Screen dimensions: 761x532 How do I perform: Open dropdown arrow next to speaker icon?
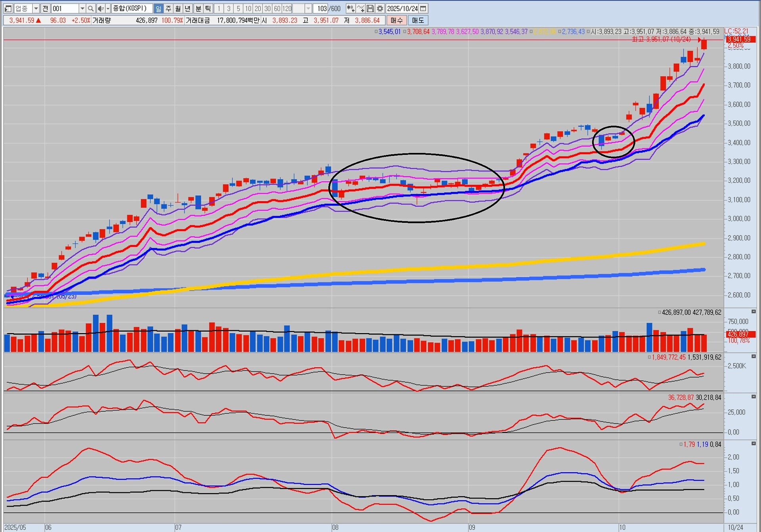tap(108, 8)
